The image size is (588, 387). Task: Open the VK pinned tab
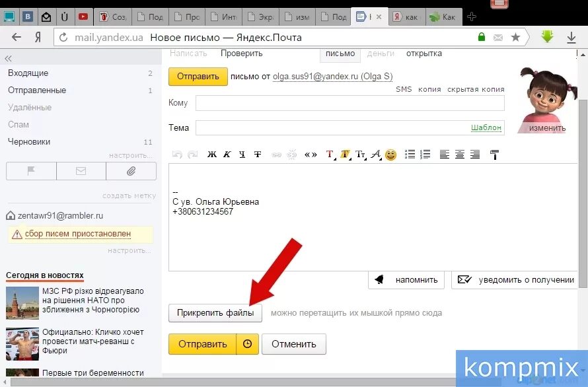pos(27,17)
